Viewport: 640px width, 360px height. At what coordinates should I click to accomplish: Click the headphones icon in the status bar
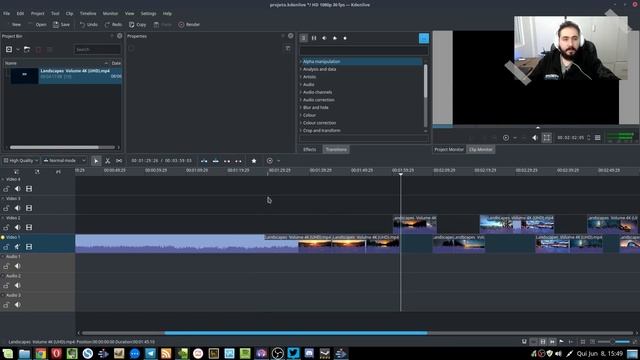point(524,342)
